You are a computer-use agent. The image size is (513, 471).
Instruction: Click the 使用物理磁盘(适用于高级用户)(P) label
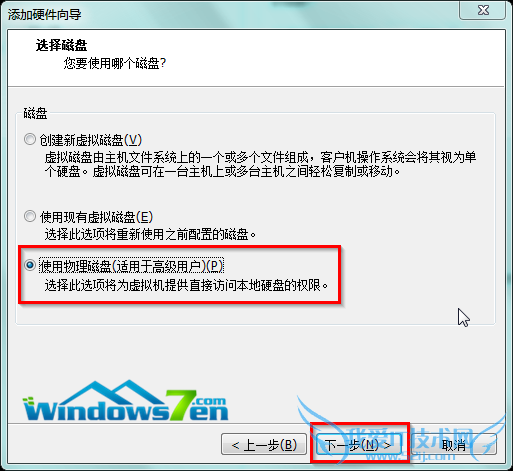pos(131,266)
